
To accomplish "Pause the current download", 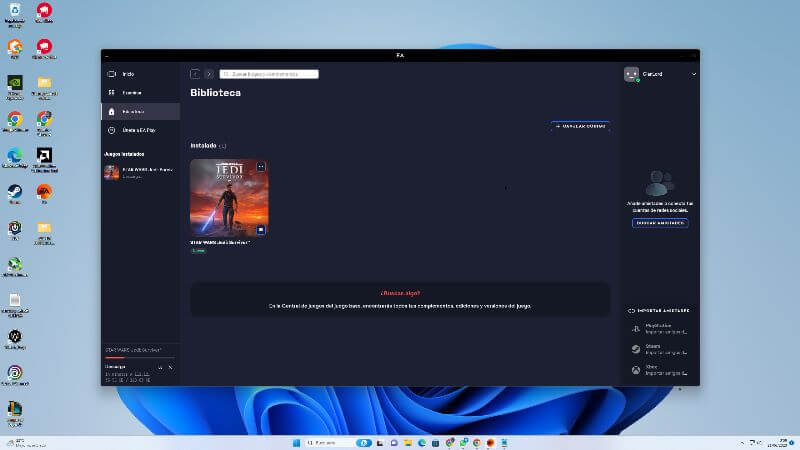I will [160, 367].
